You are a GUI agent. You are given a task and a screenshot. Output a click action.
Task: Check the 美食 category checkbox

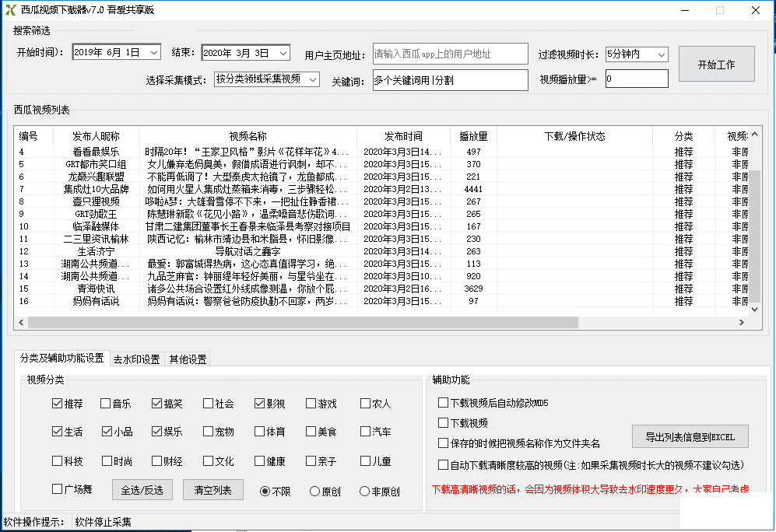(x=311, y=432)
